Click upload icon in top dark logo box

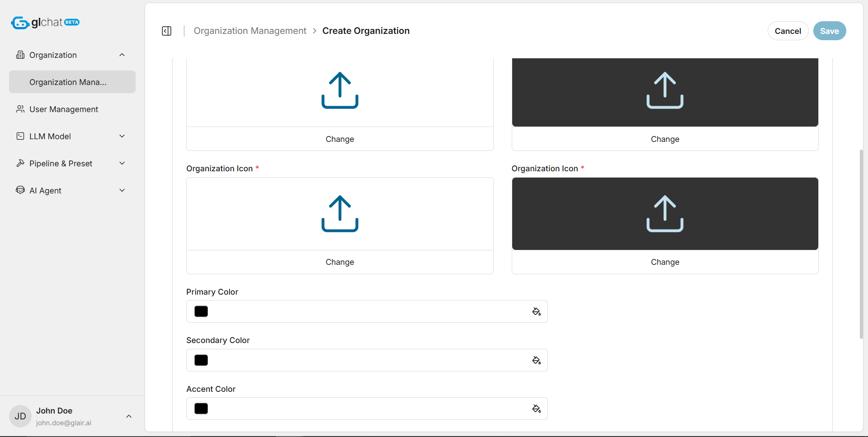(x=665, y=90)
